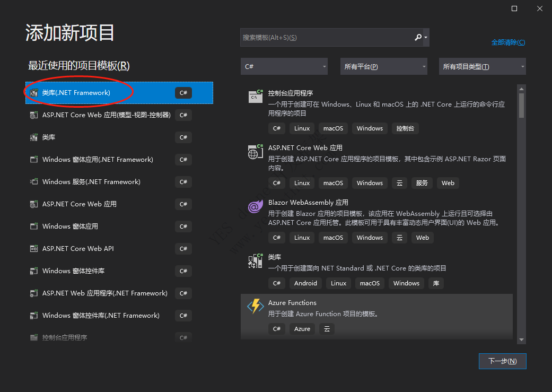
Task: Click the recent 类库 template icon
Action: click(x=34, y=137)
